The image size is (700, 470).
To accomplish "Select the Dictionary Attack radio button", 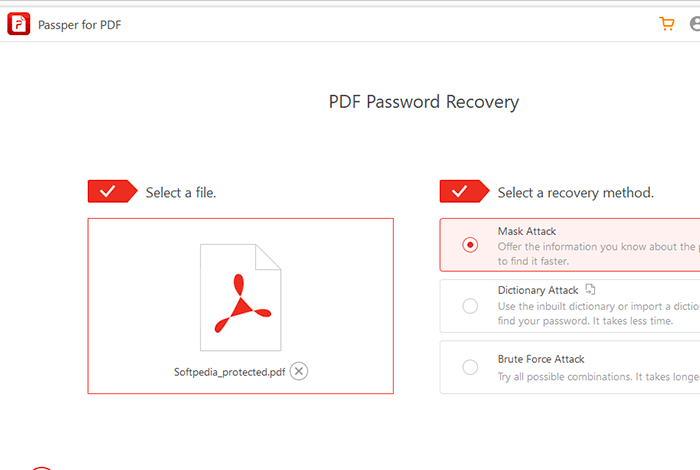I will point(470,306).
